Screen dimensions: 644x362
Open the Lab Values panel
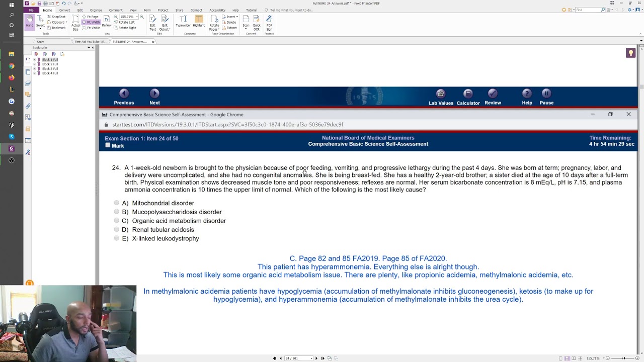click(x=441, y=97)
